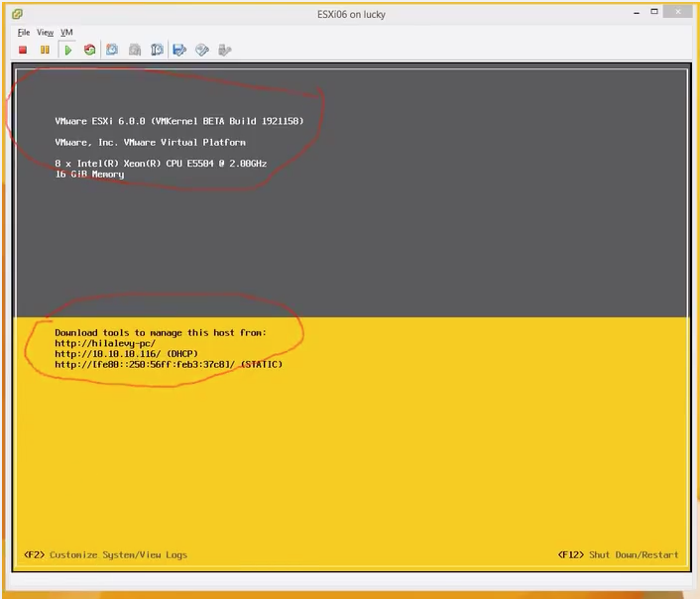700x599 pixels.
Task: Open the View menu
Action: [x=45, y=32]
